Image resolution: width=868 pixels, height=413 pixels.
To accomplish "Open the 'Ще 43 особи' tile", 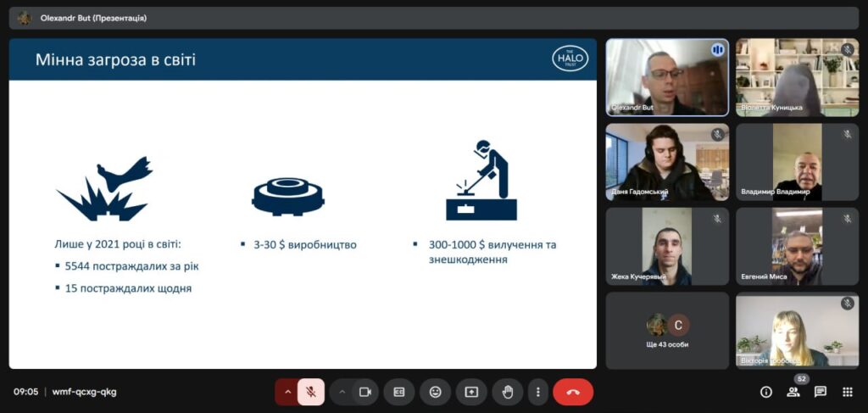I will click(666, 331).
